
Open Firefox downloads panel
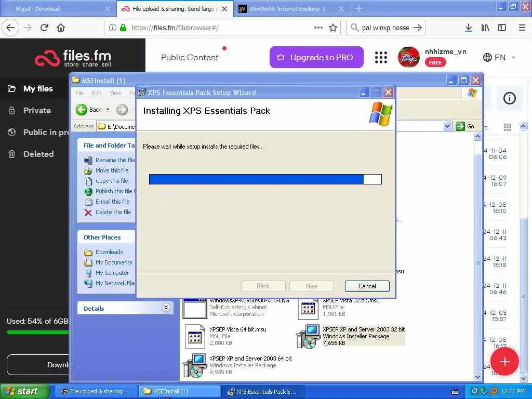pos(469,28)
